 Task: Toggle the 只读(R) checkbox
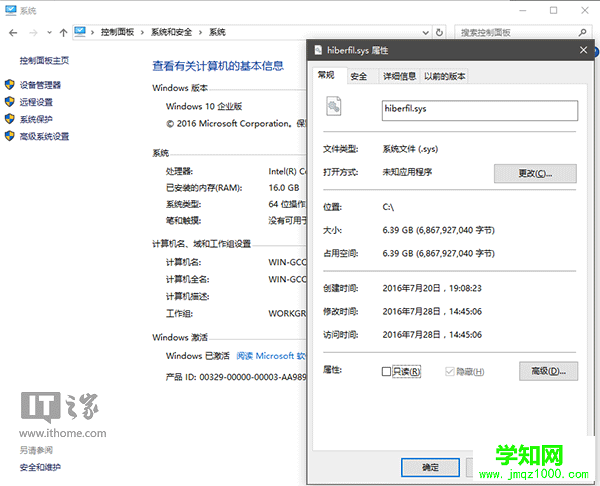(x=386, y=371)
